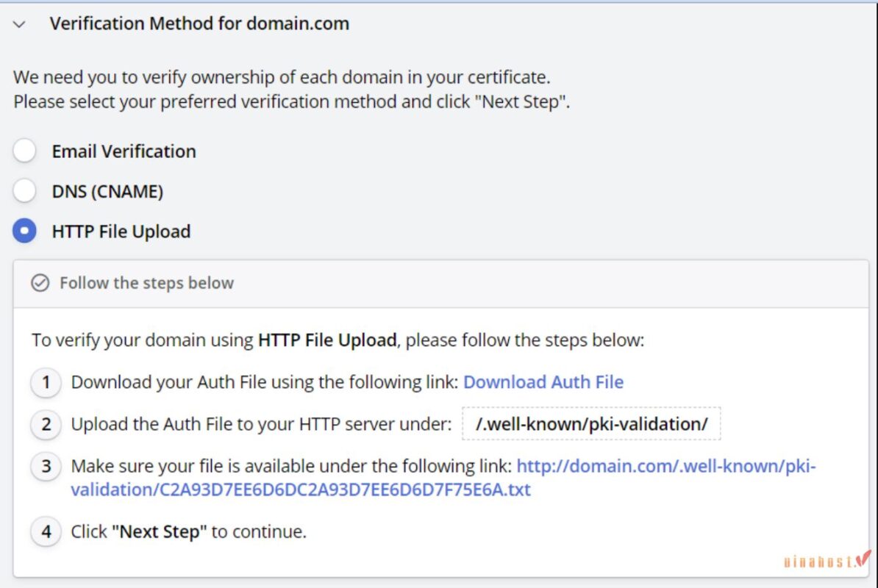Click the step 4 number circle
878x588 pixels.
(46, 531)
